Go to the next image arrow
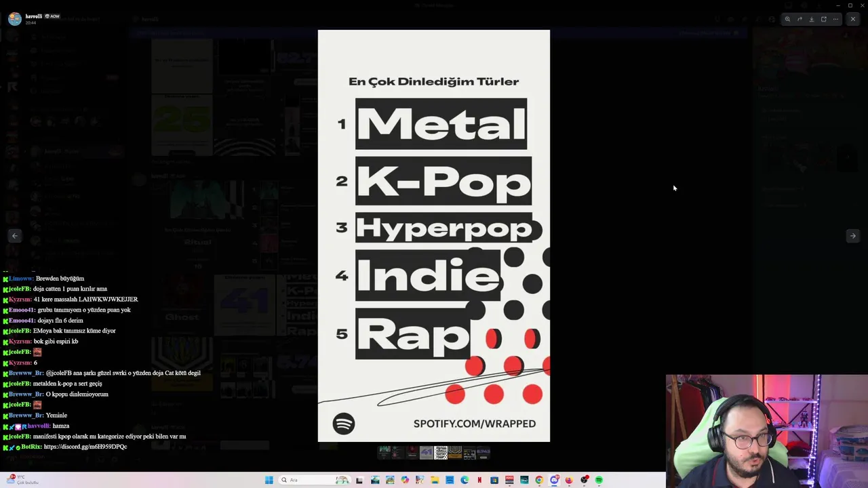This screenshot has height=488, width=868. (853, 236)
